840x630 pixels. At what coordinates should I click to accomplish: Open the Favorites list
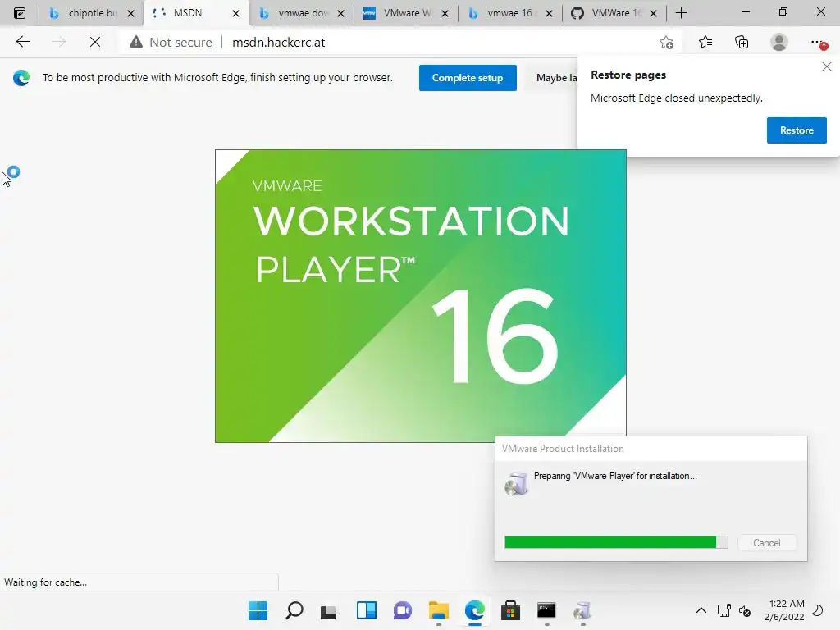pyautogui.click(x=705, y=43)
